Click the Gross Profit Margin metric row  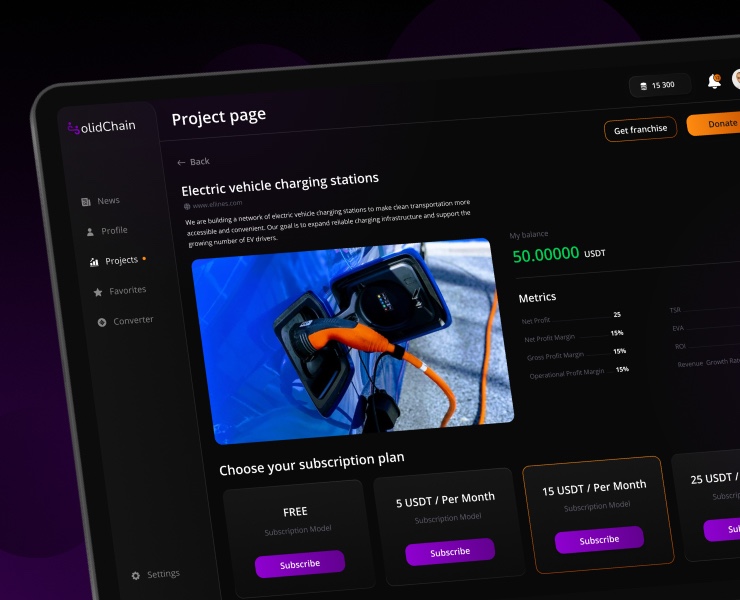point(576,354)
